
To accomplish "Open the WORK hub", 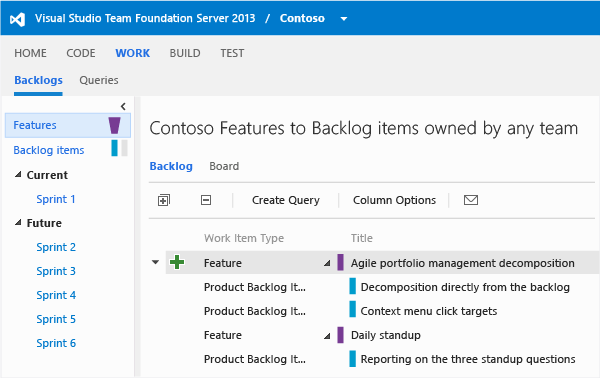I will coord(133,53).
